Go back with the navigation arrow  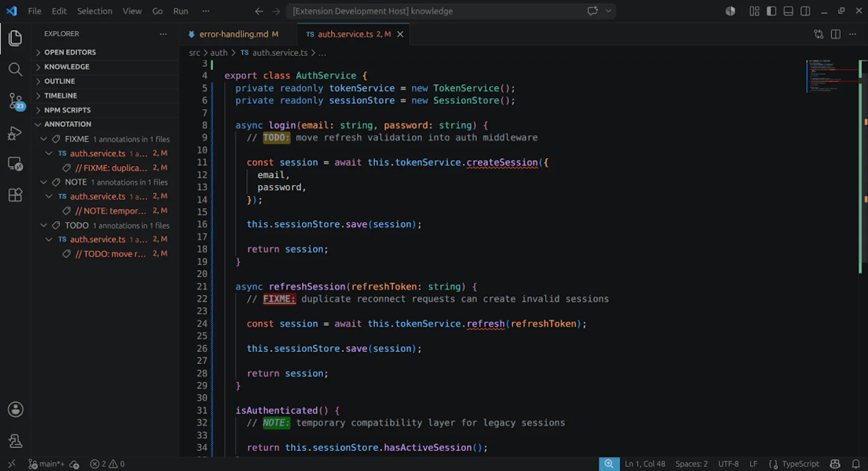(x=259, y=11)
